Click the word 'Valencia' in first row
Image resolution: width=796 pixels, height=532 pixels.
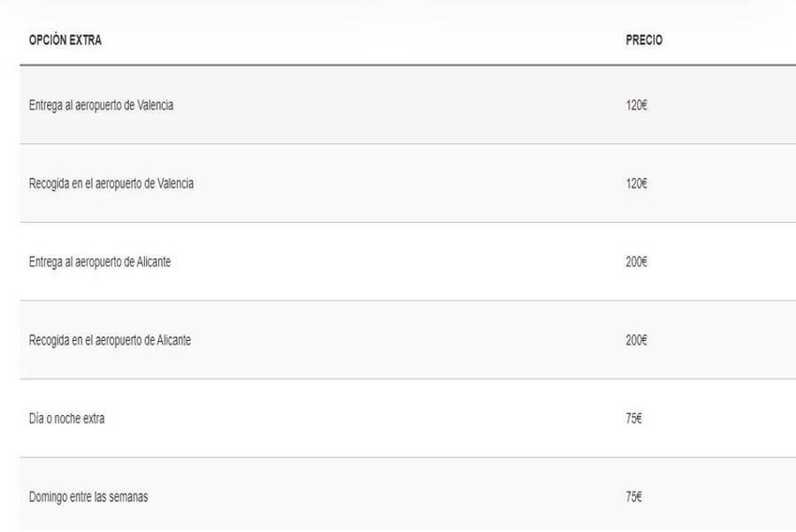click(155, 105)
